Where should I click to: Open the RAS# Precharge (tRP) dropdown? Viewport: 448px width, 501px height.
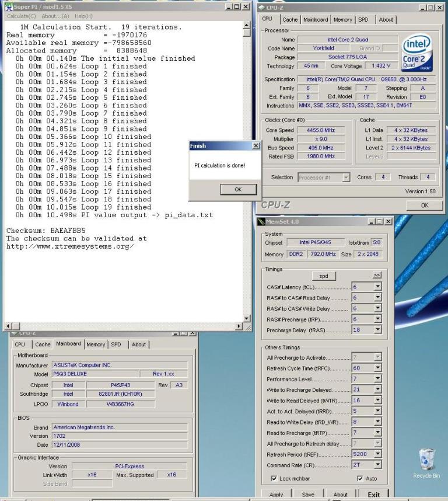[378, 319]
